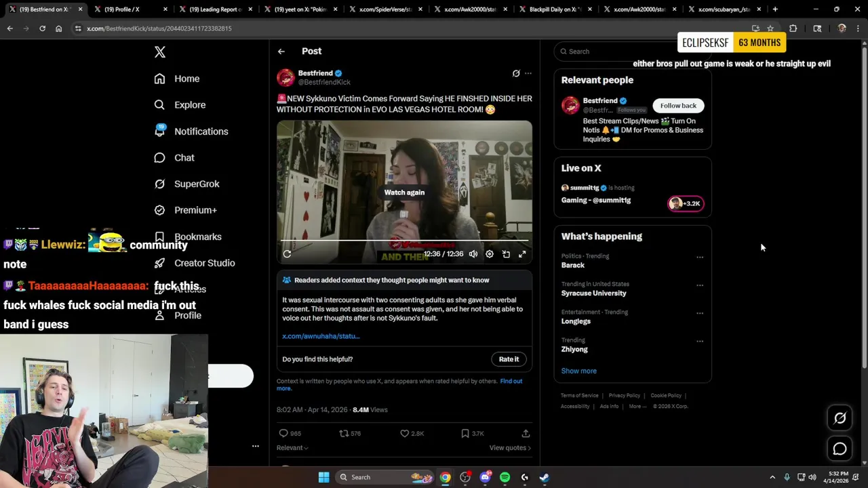868x488 pixels.
Task: Click the Premium+ badge icon
Action: point(159,210)
